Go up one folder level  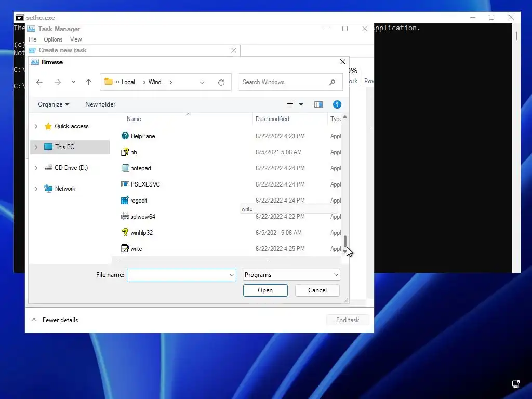[88, 82]
